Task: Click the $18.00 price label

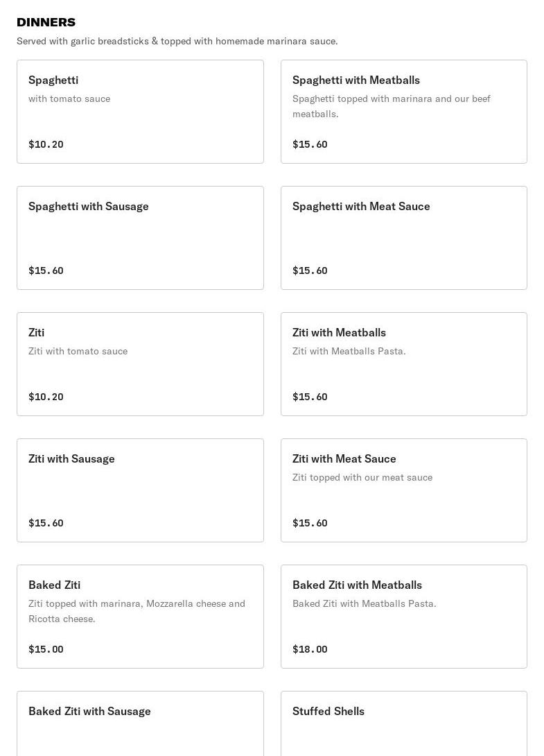Action: point(310,649)
